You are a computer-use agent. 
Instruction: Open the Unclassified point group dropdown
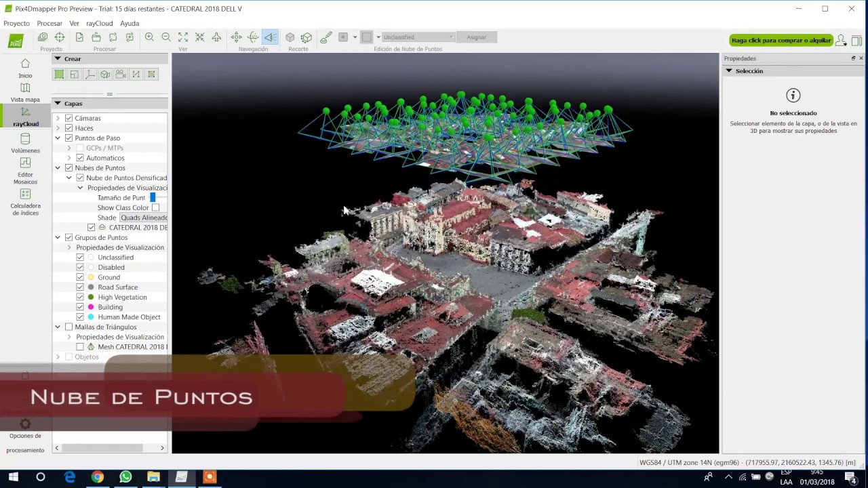pos(417,37)
